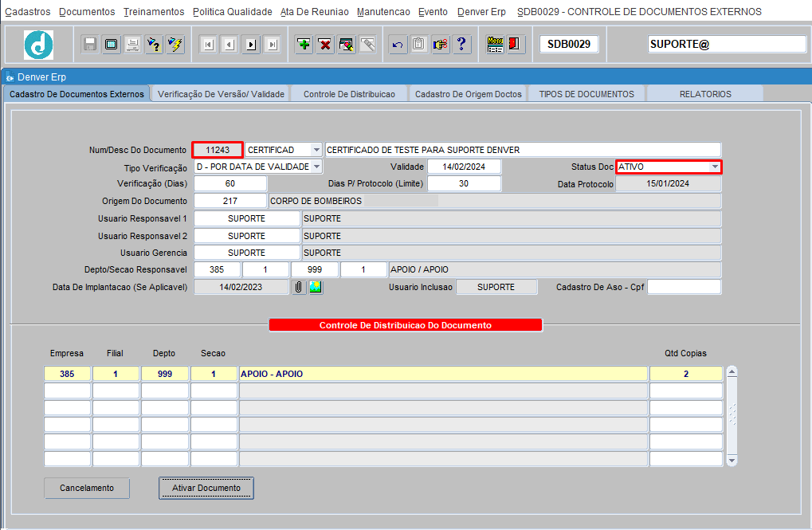812x530 pixels.
Task: Click the document description field
Action: tap(523, 150)
